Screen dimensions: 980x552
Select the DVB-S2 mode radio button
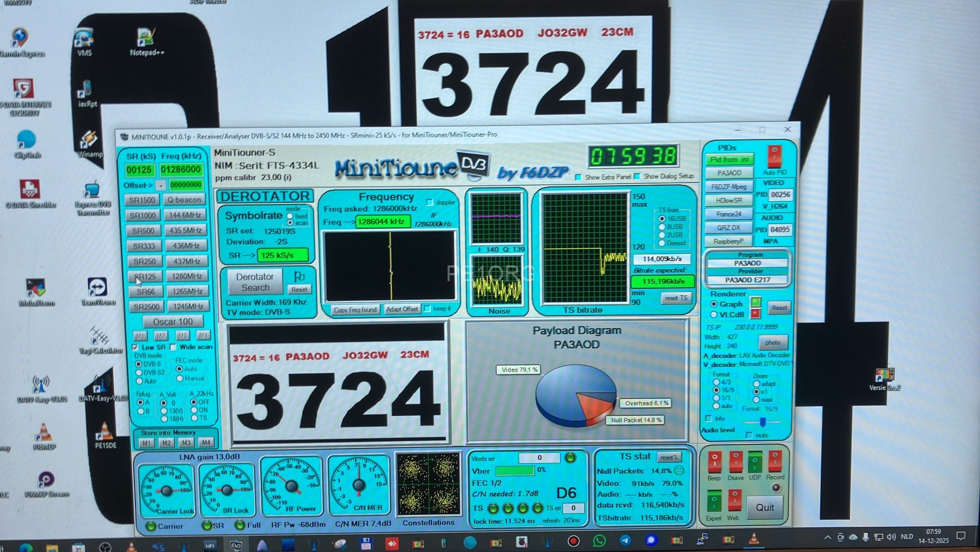139,373
